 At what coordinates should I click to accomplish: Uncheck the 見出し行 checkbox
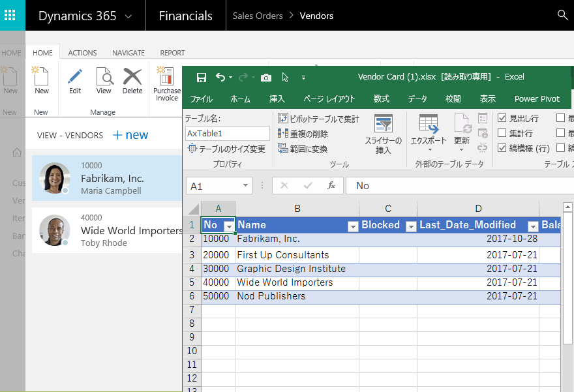pos(502,118)
